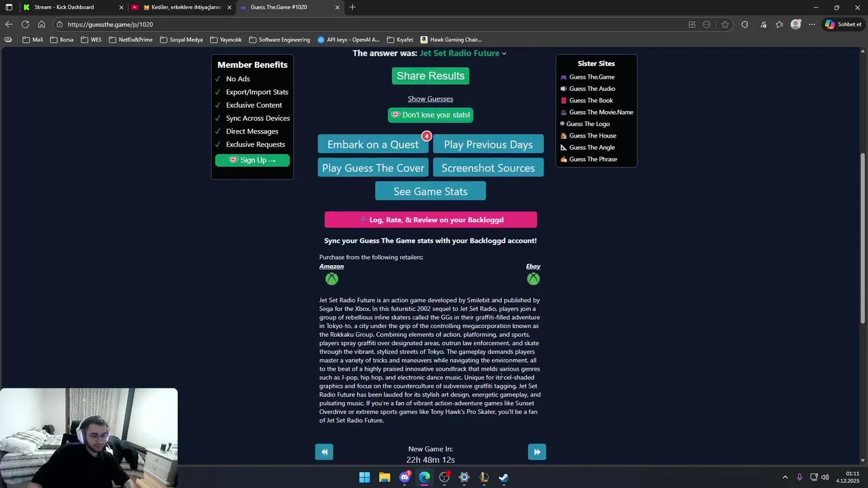Open the Kıyafet bookmarks folder

point(400,40)
